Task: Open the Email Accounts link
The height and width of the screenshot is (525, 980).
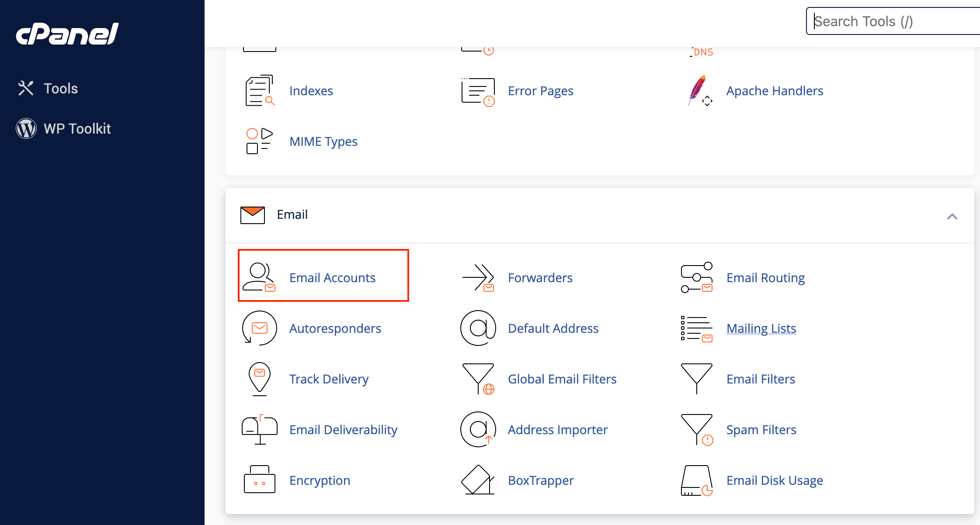Action: tap(332, 278)
